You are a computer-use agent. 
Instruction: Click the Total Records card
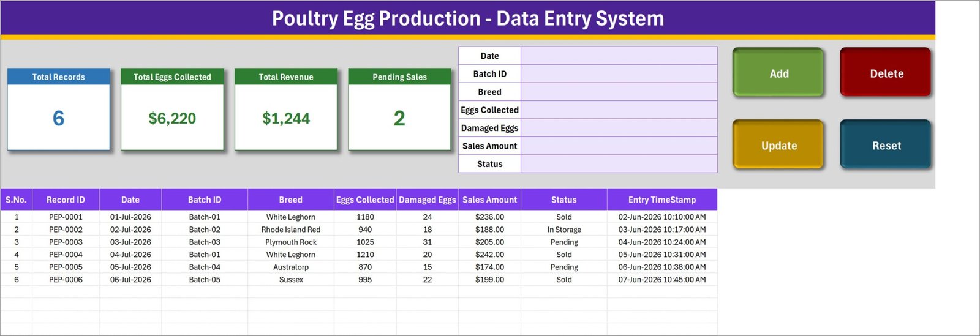point(59,109)
